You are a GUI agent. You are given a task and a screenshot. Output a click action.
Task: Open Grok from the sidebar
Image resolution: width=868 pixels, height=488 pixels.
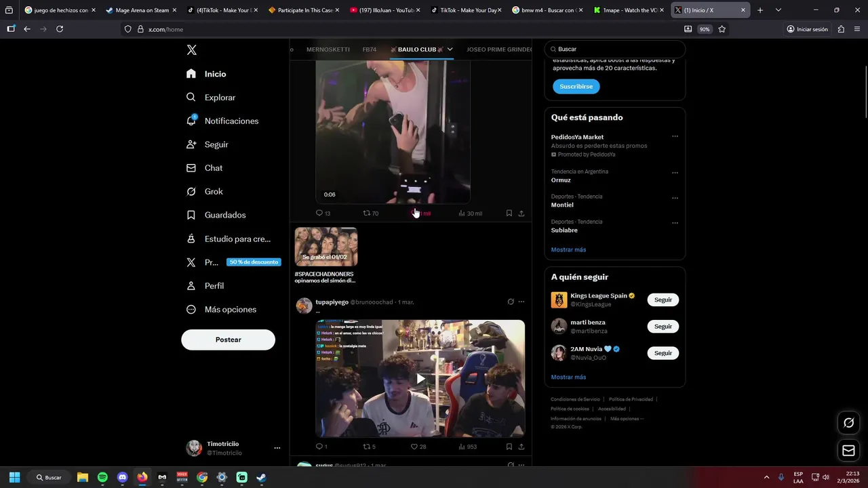point(204,191)
